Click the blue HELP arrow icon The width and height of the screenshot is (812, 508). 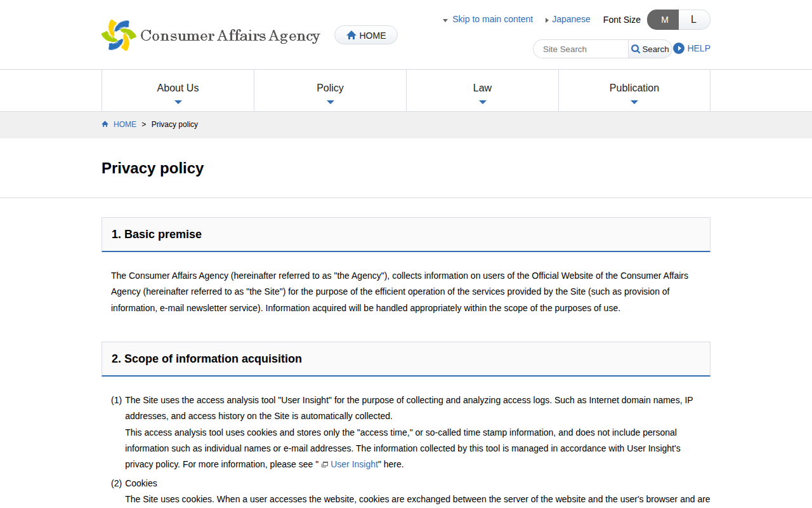point(679,48)
